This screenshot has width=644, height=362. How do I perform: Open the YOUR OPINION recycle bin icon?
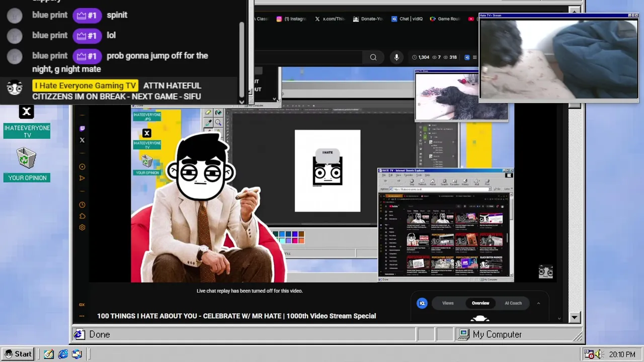tap(26, 158)
